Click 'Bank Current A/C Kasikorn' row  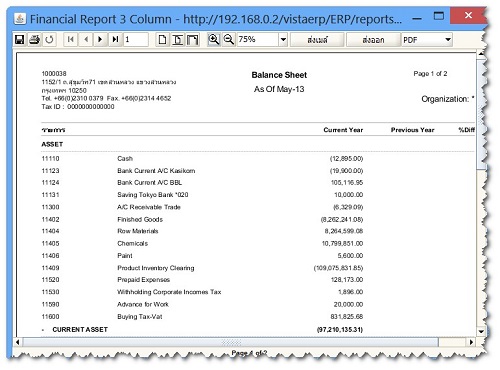click(x=156, y=171)
